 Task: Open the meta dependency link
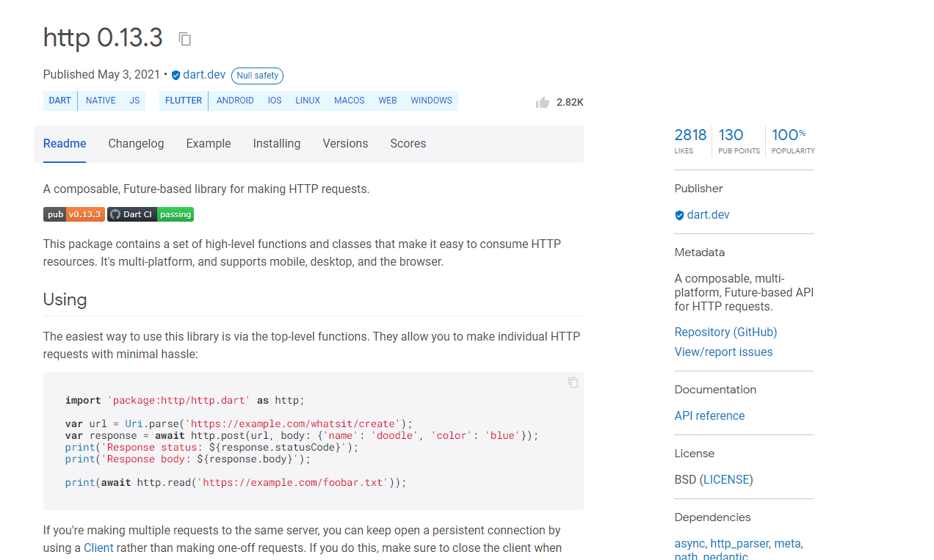coord(787,544)
